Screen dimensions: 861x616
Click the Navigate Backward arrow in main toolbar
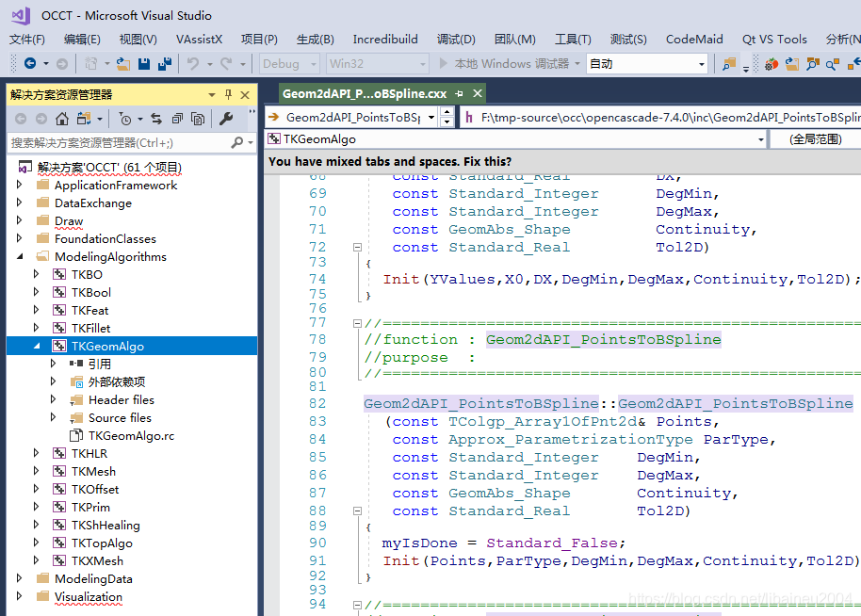point(30,64)
